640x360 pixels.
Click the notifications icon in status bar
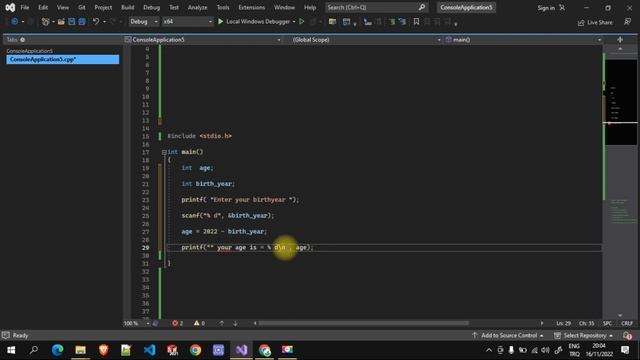click(x=627, y=336)
